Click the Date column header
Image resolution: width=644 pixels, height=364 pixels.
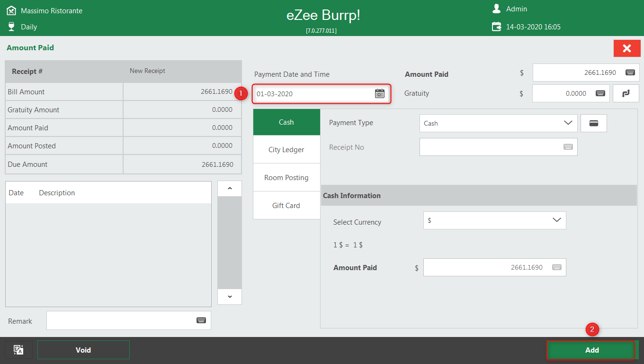(16, 193)
